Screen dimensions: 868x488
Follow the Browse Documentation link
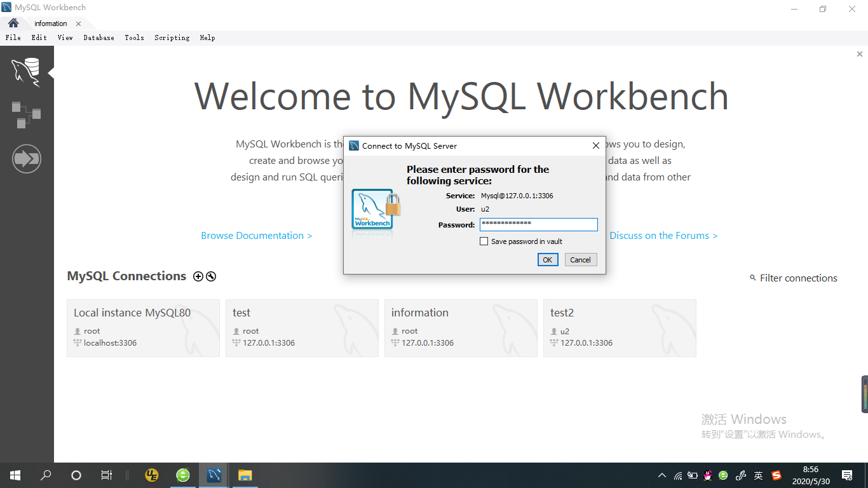coord(257,235)
